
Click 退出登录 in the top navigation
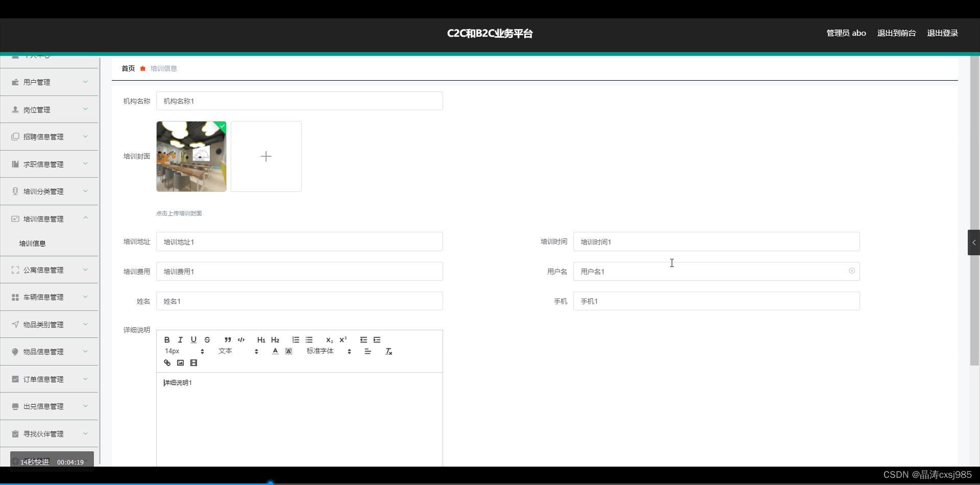click(942, 33)
